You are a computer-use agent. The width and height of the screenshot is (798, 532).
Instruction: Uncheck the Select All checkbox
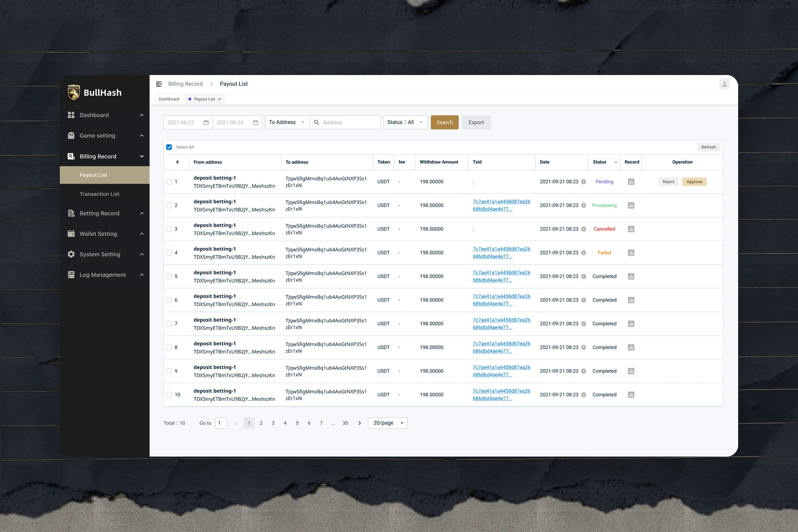[x=169, y=147]
